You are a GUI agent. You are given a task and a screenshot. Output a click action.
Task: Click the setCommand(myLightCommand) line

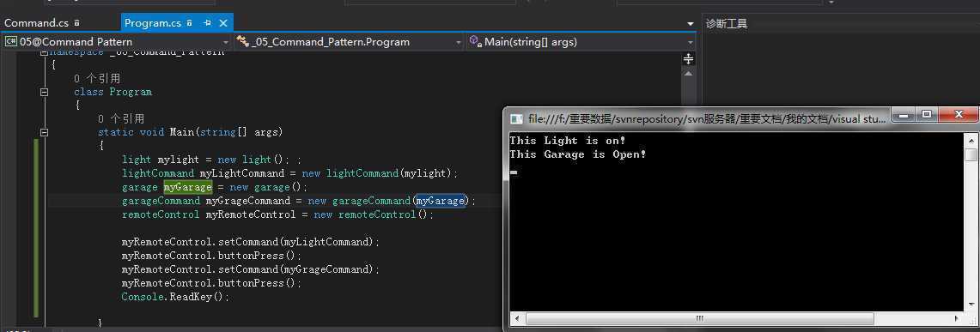click(251, 242)
